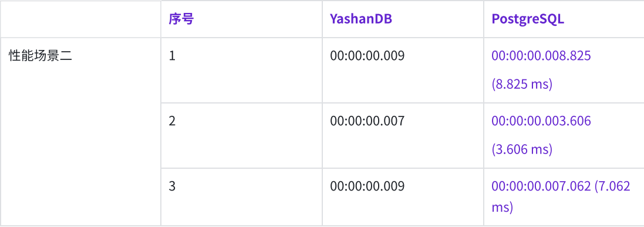644x227 pixels.
Task: Click the '(7.062' text in row 3
Action: (x=612, y=186)
